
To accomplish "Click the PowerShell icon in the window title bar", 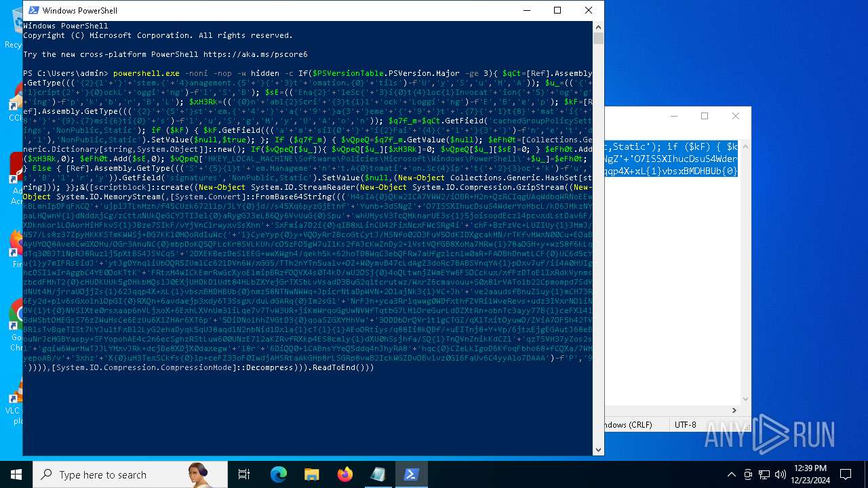I will tap(33, 10).
